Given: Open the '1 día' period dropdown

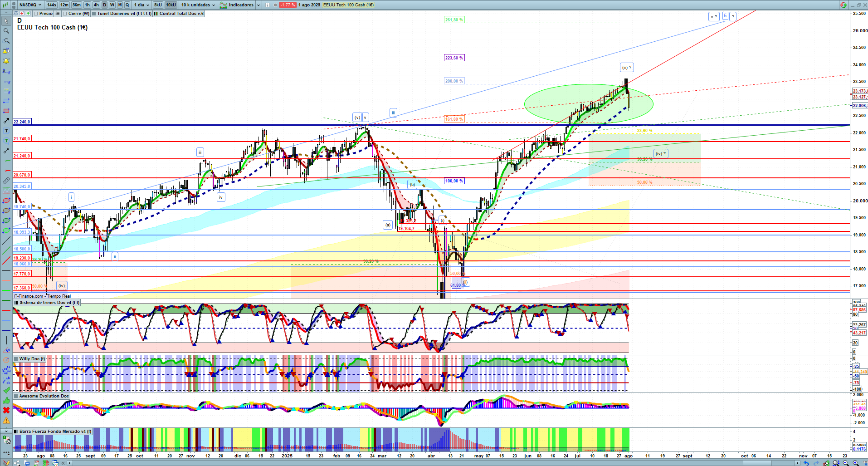Looking at the screenshot, I should [x=141, y=5].
